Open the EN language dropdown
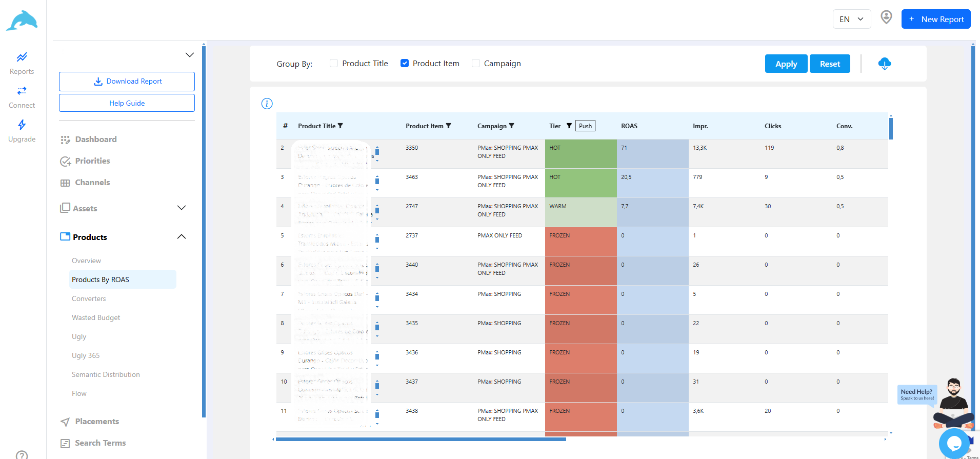 (852, 19)
